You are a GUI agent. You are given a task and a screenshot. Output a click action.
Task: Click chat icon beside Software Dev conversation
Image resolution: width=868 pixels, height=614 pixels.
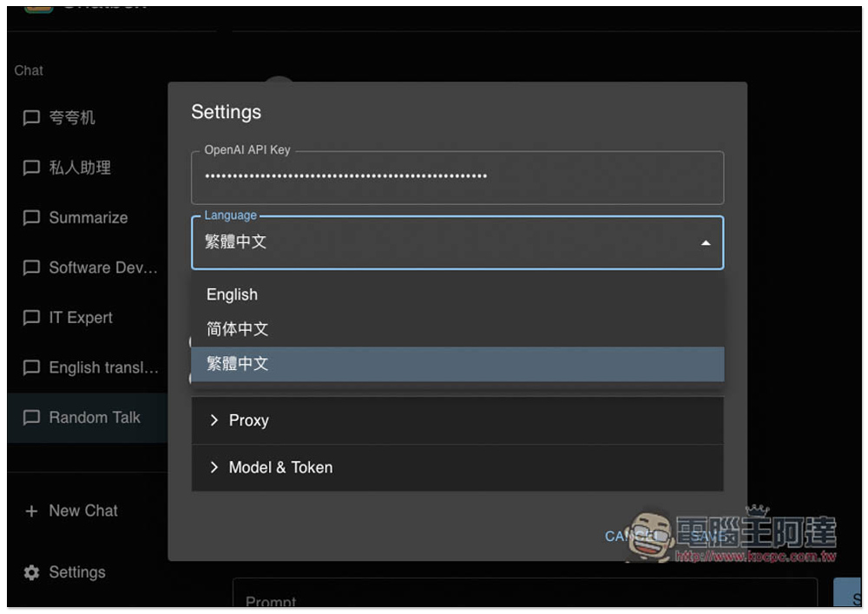pos(31,267)
